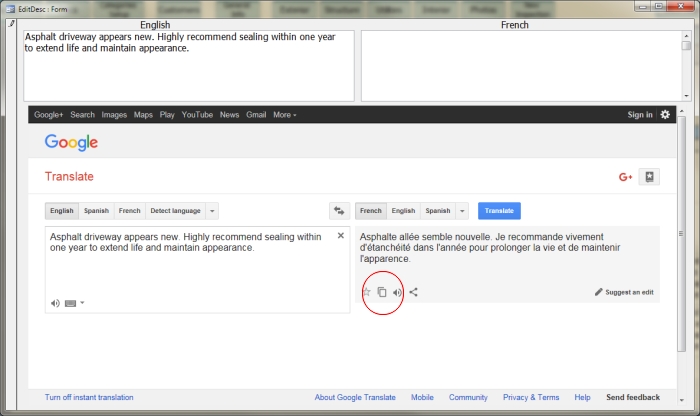Click the red Translate heading link
Viewport: 700px width, 416px height.
(x=69, y=176)
